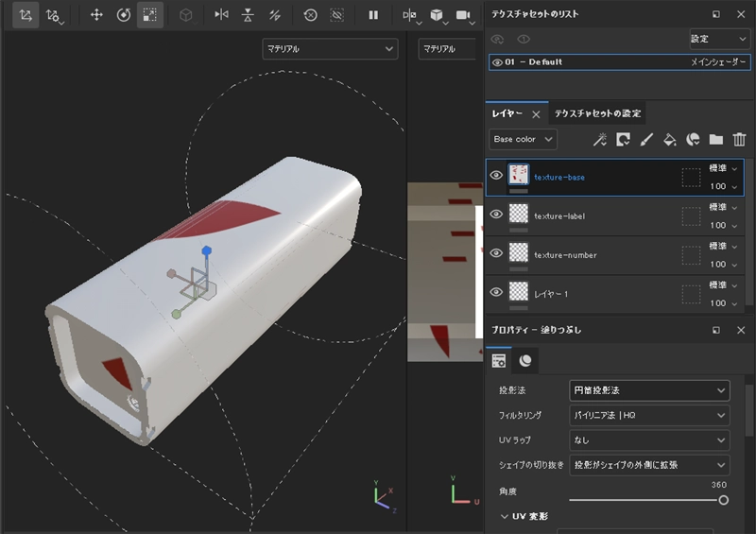This screenshot has height=534, width=756.
Task: Open the Base color channel dropdown
Action: [x=523, y=140]
